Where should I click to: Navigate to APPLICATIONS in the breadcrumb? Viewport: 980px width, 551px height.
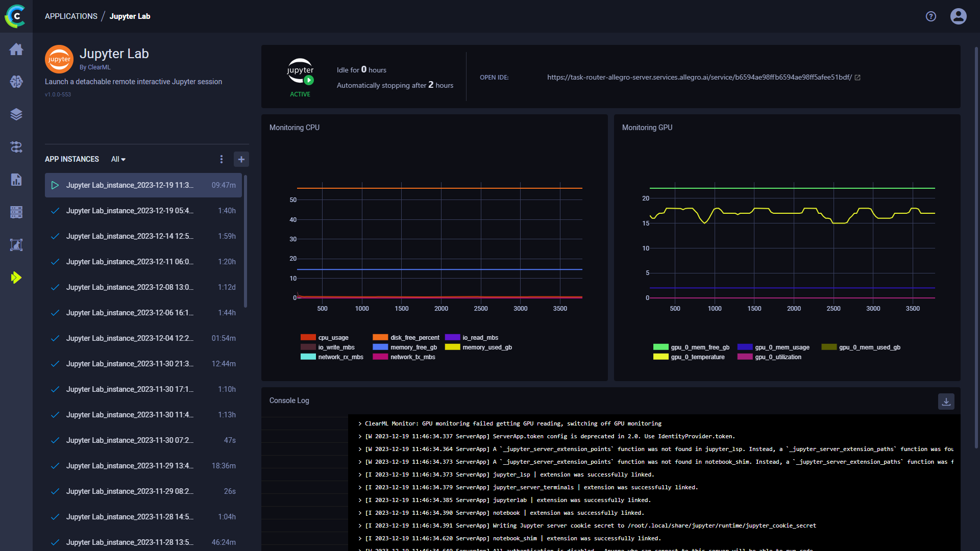(x=71, y=16)
